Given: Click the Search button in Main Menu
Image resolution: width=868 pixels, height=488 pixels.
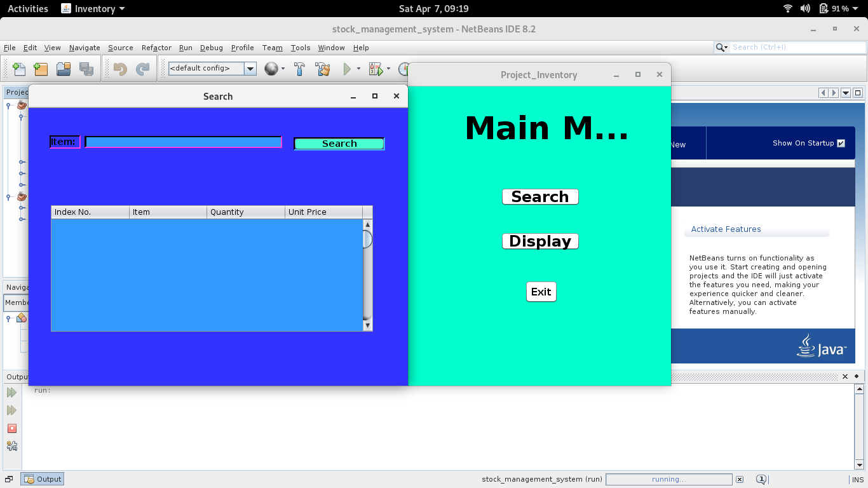Looking at the screenshot, I should coord(540,197).
